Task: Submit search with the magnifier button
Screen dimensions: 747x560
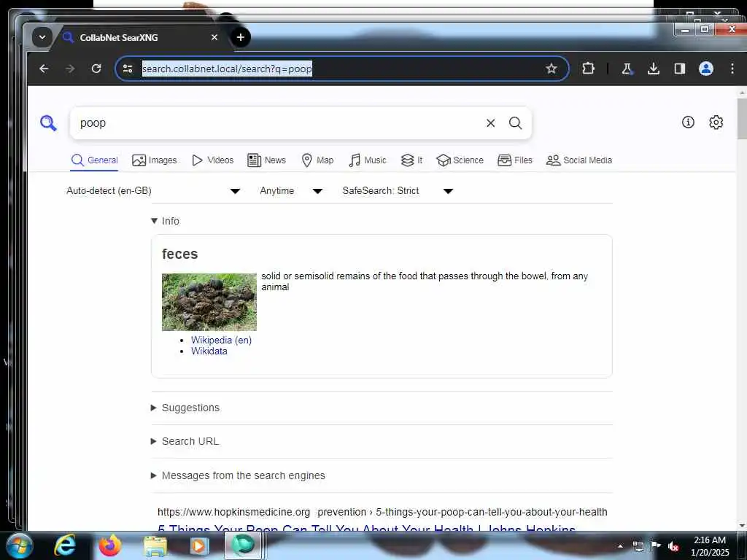Action: pyautogui.click(x=516, y=122)
